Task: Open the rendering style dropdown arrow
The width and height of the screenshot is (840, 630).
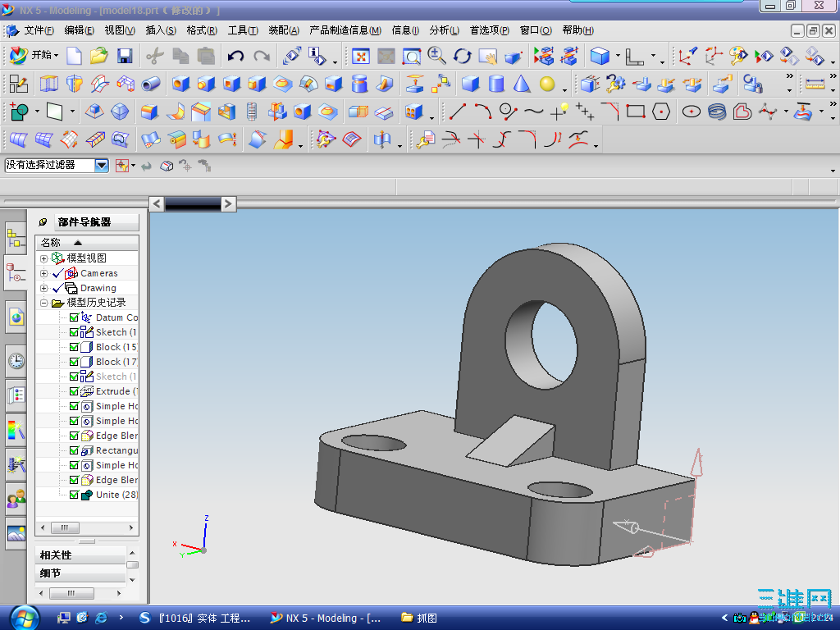Action: pos(618,56)
